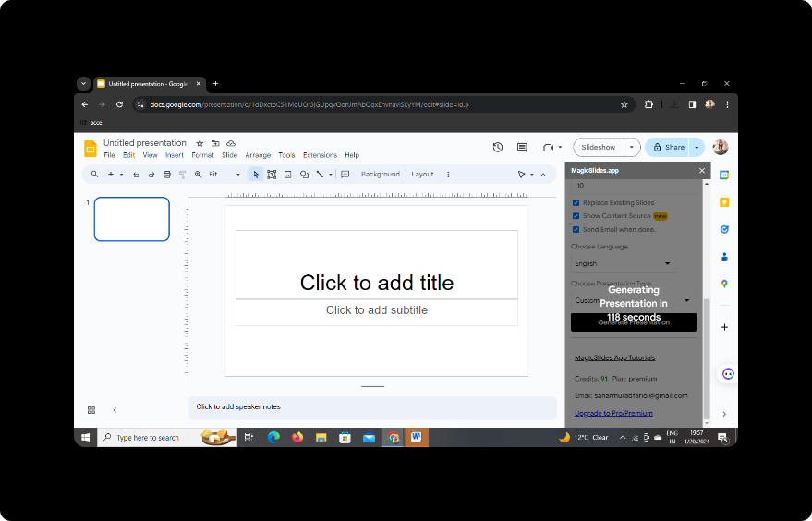Click the zoom magnifier tool

[198, 175]
